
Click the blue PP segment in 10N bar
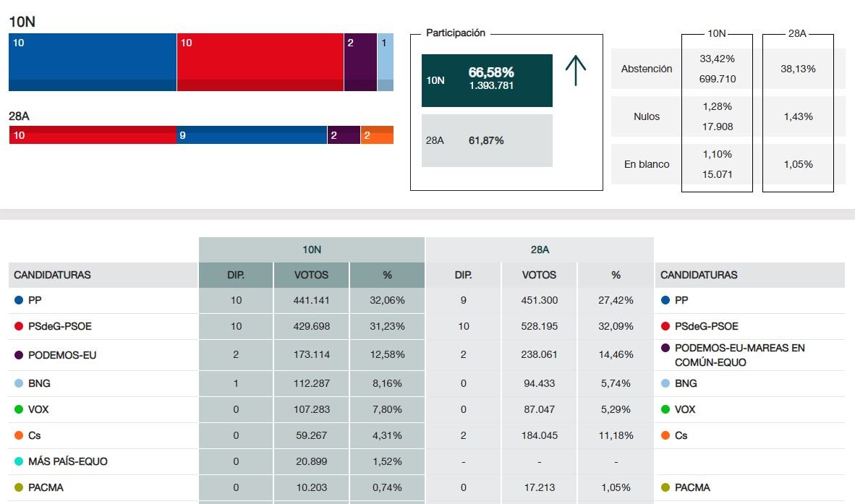93,61
